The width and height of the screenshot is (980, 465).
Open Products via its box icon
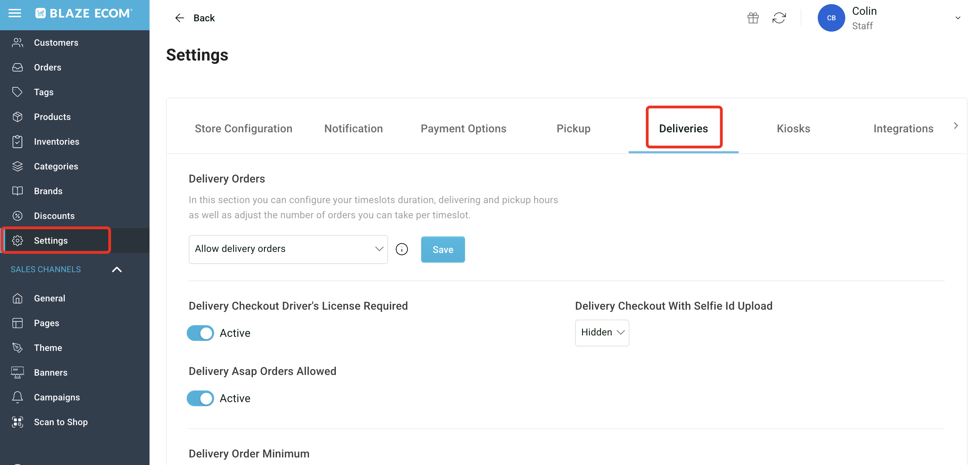[x=18, y=117]
